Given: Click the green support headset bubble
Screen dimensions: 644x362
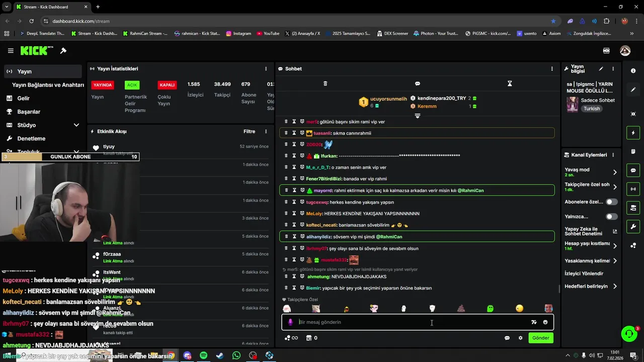Looking at the screenshot, I should 628,334.
